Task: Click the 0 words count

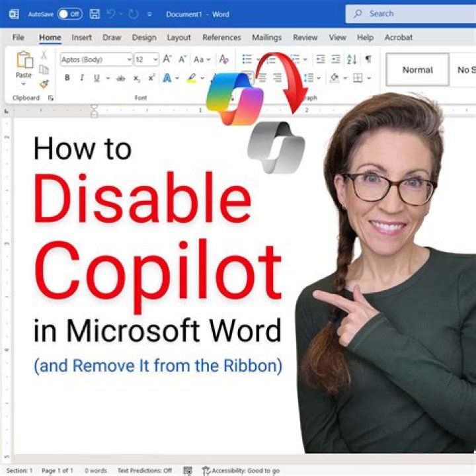Action: tap(96, 471)
